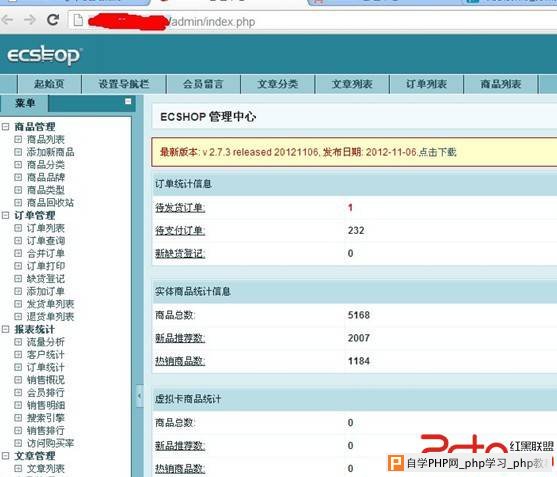Click the browser back arrow
The width and height of the screenshot is (557, 477).
pyautogui.click(x=7, y=20)
